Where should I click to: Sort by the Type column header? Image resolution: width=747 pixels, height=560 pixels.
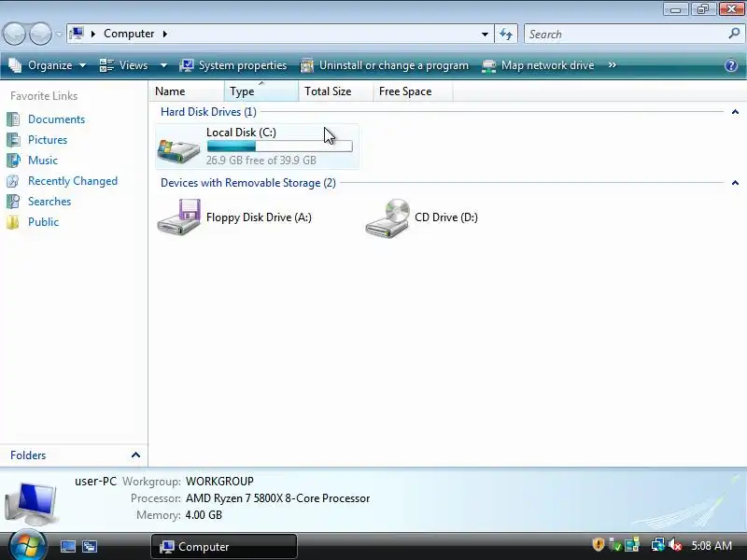[261, 91]
